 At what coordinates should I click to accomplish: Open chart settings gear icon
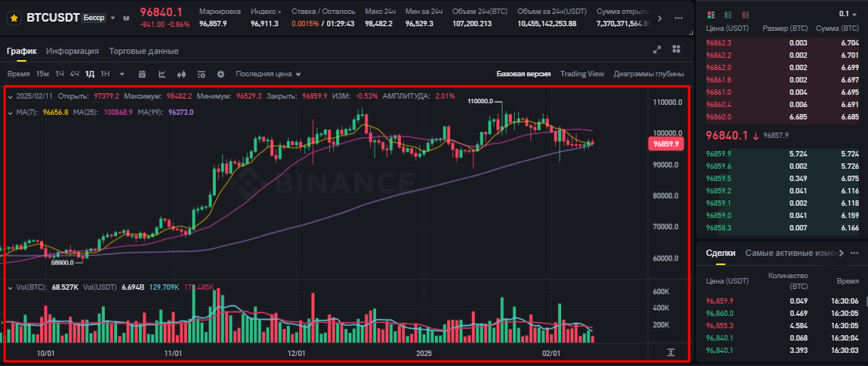(x=221, y=74)
